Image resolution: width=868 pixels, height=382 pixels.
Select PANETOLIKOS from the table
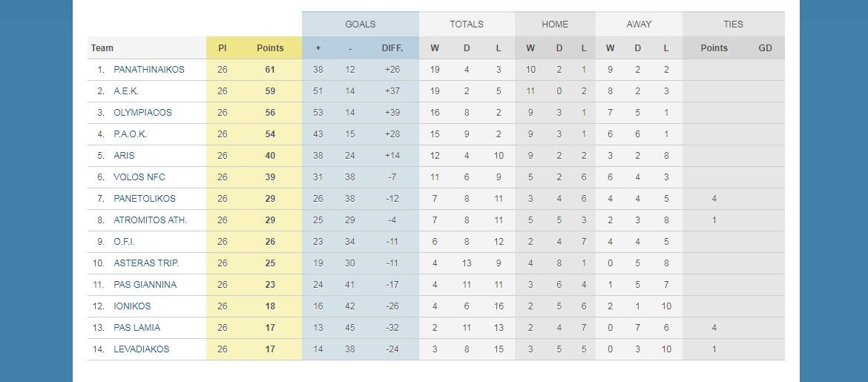tap(145, 199)
